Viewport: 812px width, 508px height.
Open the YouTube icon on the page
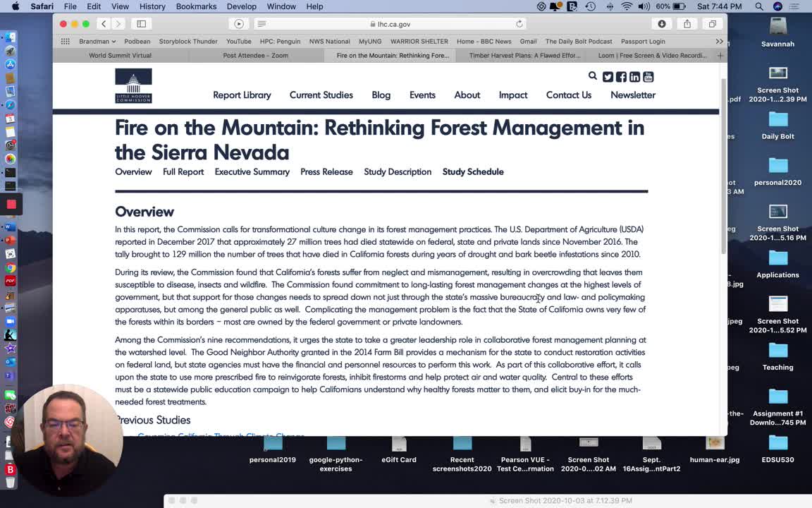[648, 77]
